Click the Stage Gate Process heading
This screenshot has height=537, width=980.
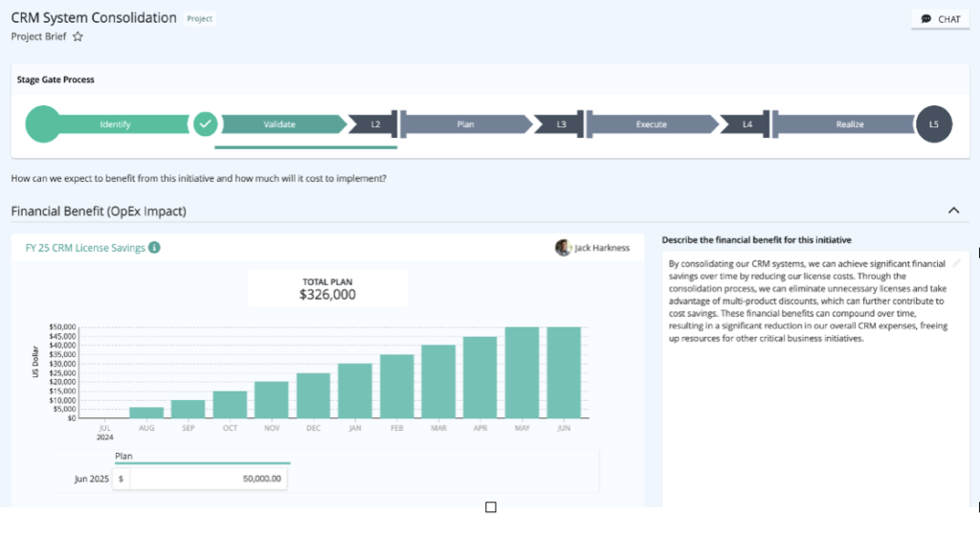[56, 79]
